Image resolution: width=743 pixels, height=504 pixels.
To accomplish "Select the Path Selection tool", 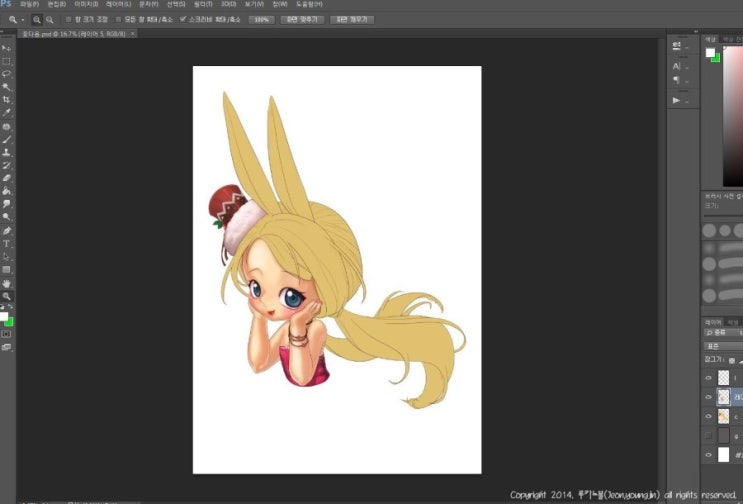I will (6, 257).
